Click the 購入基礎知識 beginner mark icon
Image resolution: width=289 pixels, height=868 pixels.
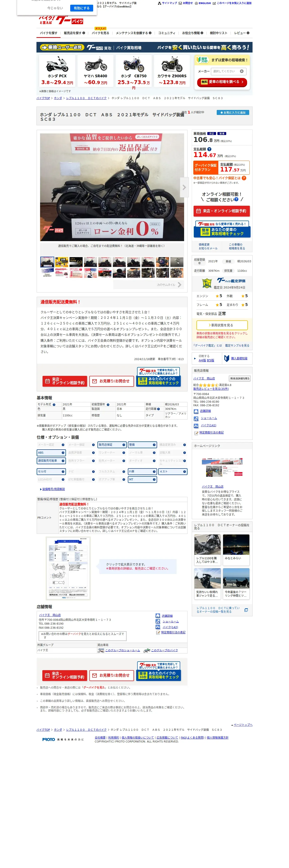click(x=227, y=359)
